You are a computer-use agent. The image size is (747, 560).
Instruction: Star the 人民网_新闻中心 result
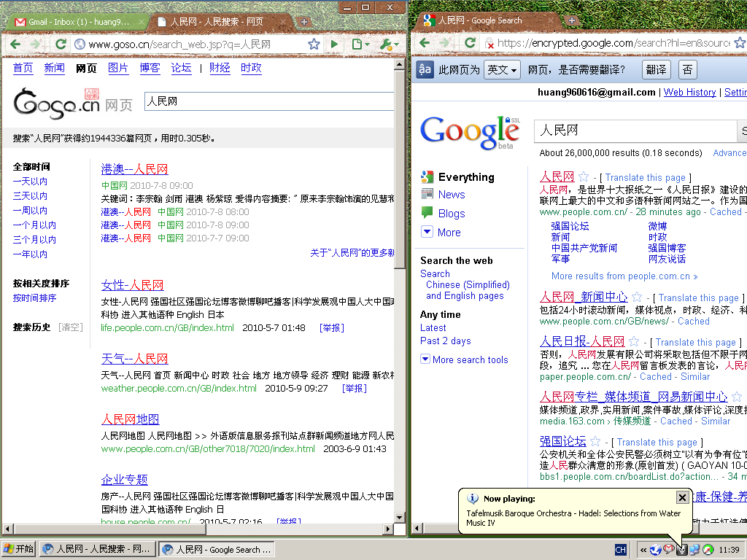(637, 297)
